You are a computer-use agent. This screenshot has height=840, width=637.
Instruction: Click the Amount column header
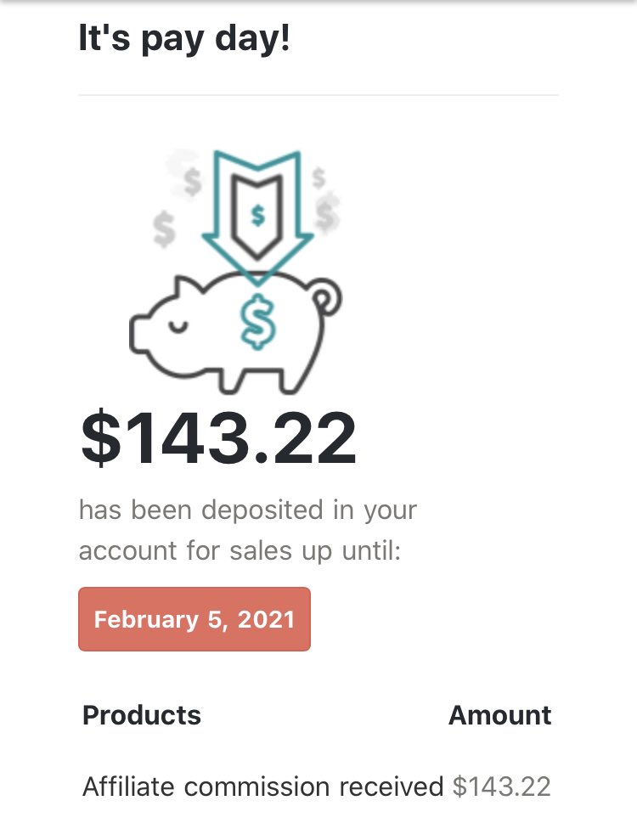click(x=500, y=715)
